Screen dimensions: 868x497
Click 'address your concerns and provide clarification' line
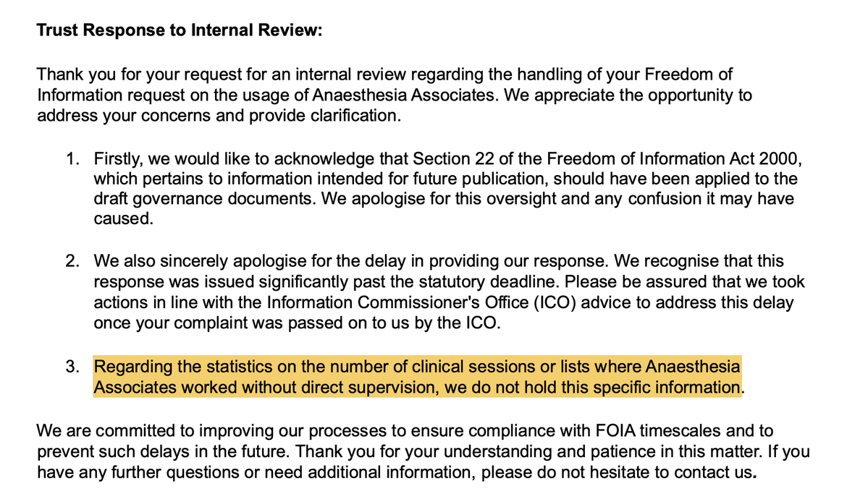coord(218,116)
